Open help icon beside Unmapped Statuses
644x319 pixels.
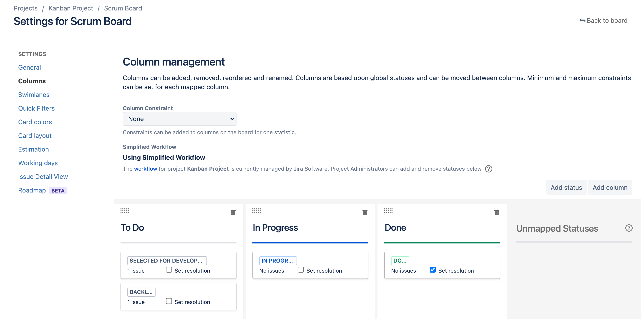pos(629,228)
